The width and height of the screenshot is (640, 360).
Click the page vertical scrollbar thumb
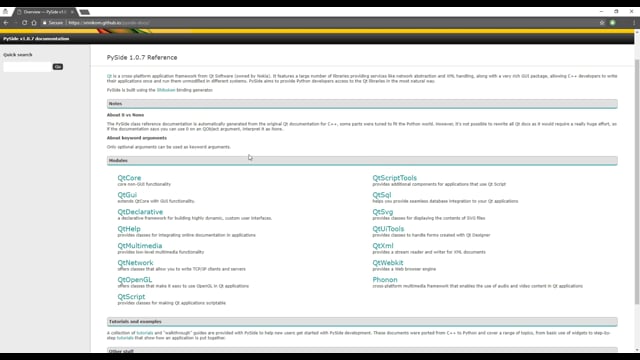pyautogui.click(x=637, y=182)
